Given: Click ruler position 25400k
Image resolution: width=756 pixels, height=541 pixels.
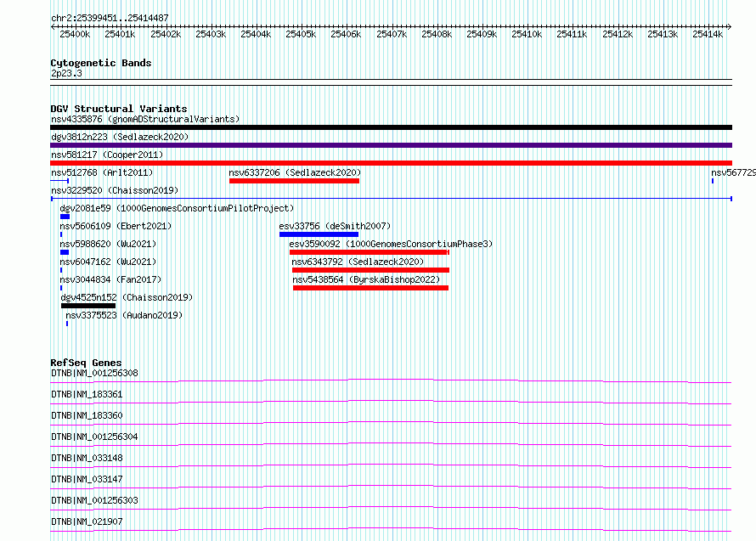Looking at the screenshot, I should (75, 34).
